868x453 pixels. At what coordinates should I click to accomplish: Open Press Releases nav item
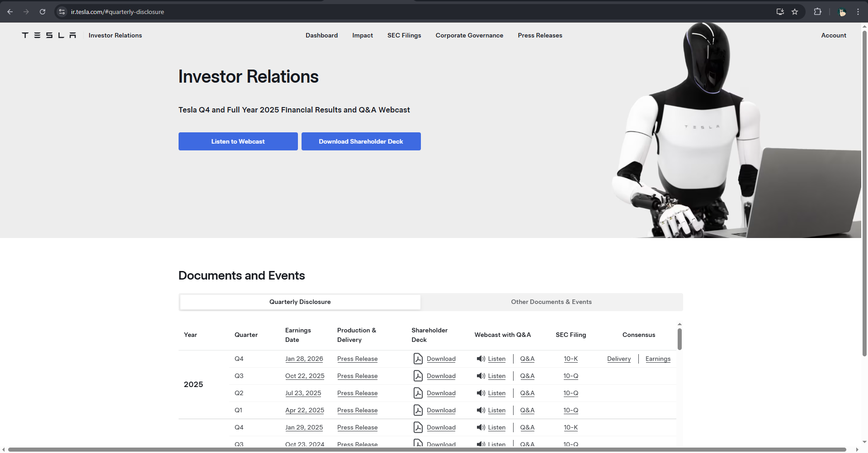[x=540, y=35]
